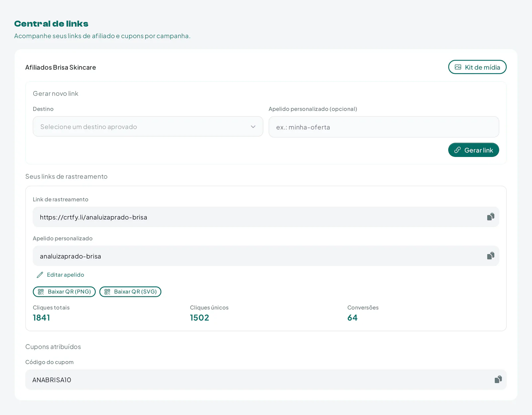The width and height of the screenshot is (532, 415).
Task: Click the Cliques totais value 1841
Action: pyautogui.click(x=41, y=318)
